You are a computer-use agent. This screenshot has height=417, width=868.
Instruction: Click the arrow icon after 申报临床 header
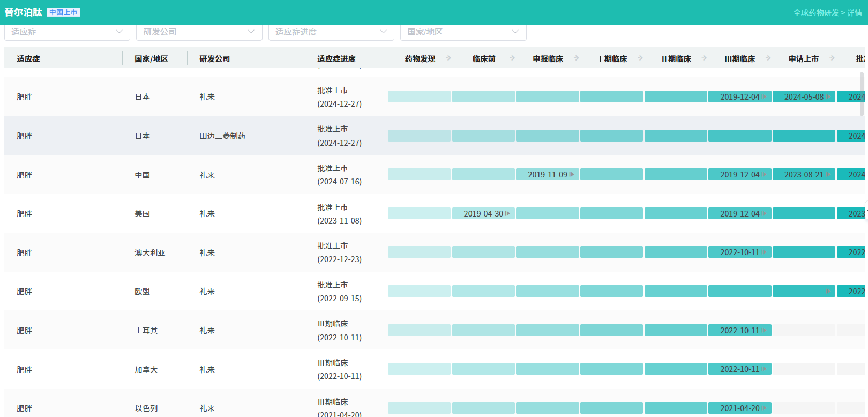click(x=577, y=58)
